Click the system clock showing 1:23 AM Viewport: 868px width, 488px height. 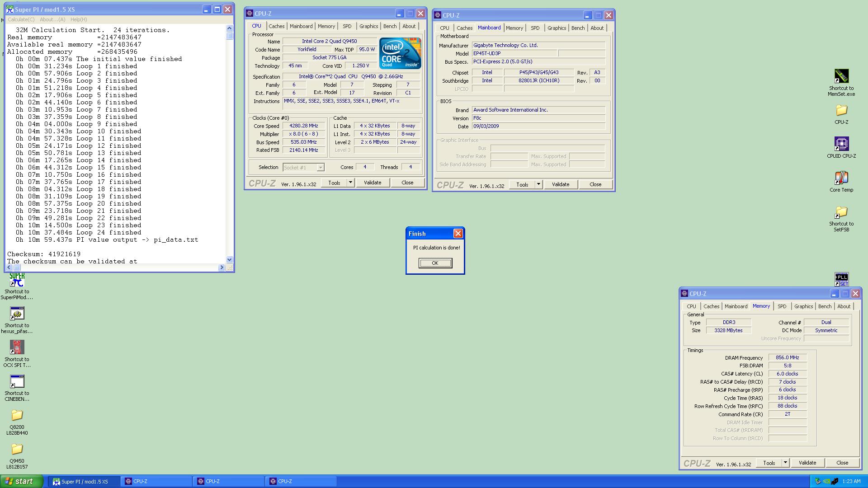pos(851,482)
